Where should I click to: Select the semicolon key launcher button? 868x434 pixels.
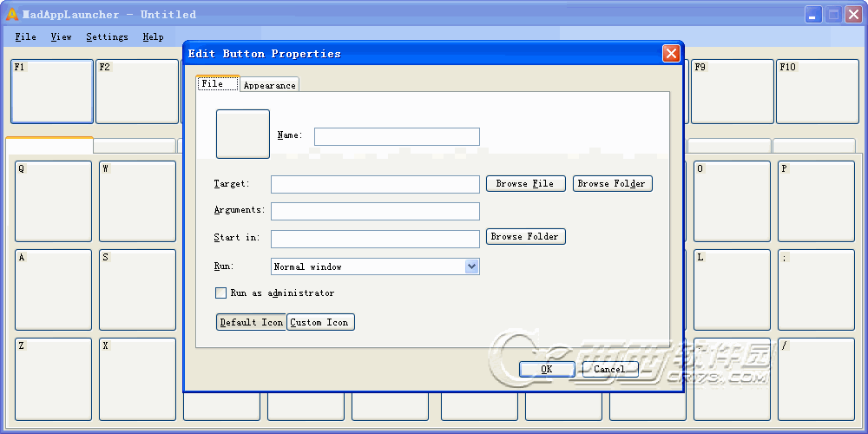[x=817, y=290]
